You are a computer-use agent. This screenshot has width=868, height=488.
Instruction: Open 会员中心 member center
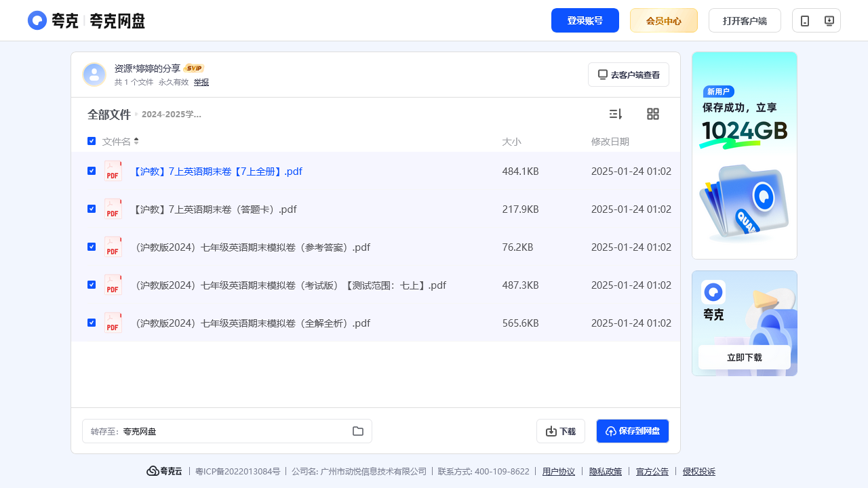(664, 20)
